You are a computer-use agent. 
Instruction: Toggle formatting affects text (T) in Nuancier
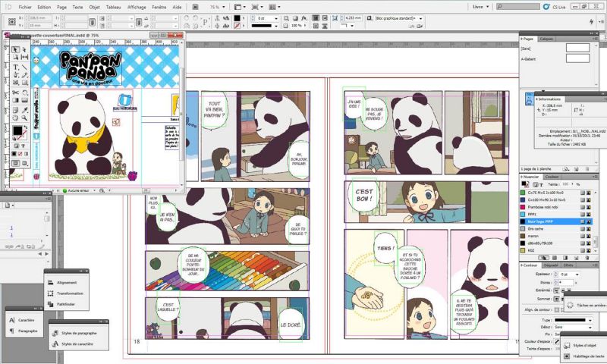(x=541, y=184)
